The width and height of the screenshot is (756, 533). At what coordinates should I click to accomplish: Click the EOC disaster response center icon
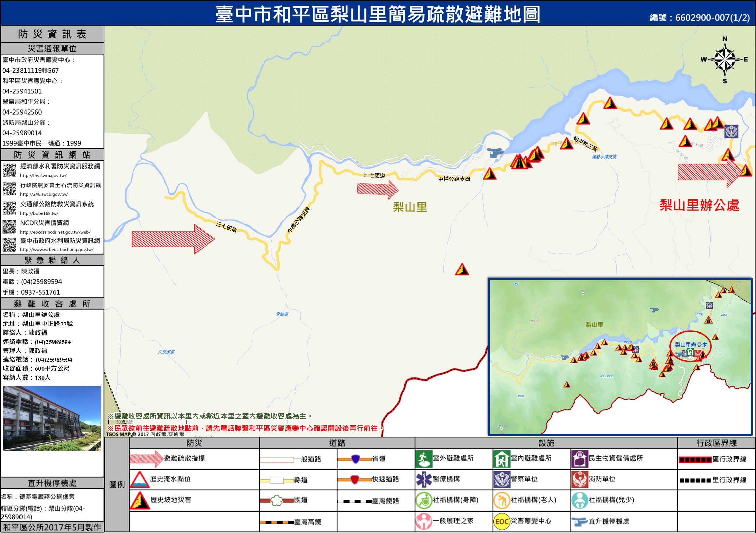(501, 521)
